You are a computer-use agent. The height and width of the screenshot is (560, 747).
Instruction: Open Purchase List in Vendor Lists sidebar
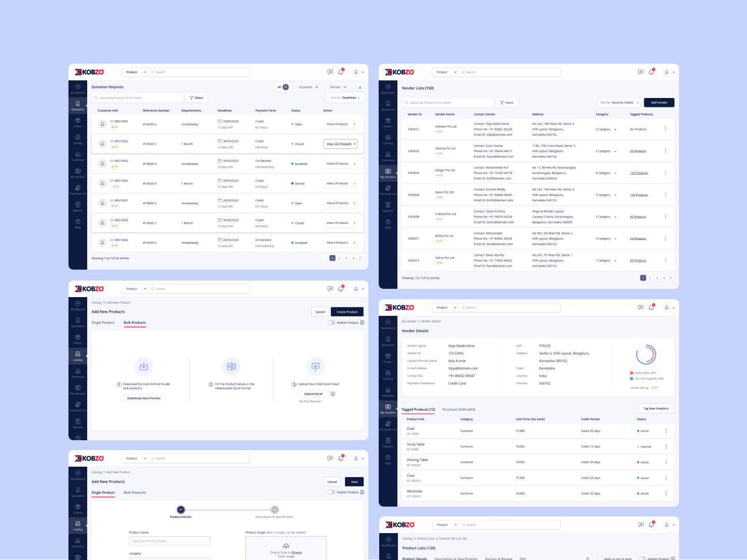(388, 190)
